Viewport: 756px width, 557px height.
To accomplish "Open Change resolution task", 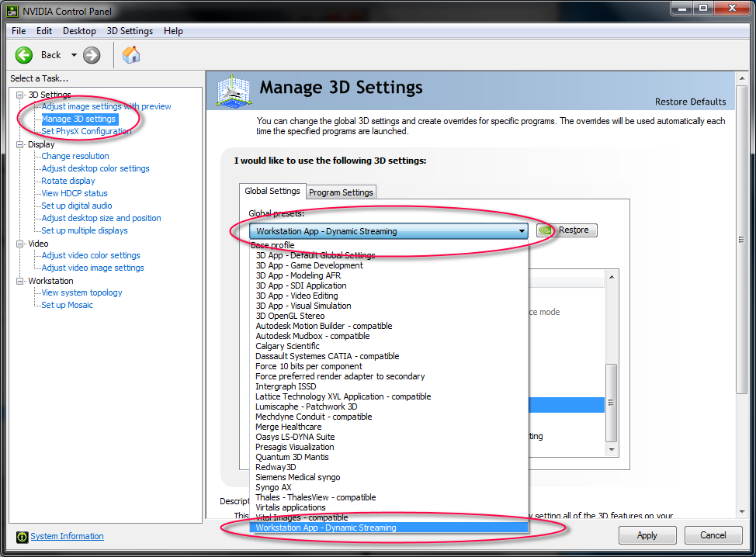I will point(75,156).
